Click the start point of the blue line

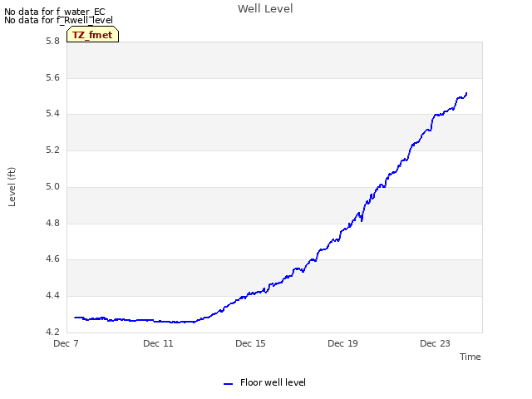click(x=75, y=318)
